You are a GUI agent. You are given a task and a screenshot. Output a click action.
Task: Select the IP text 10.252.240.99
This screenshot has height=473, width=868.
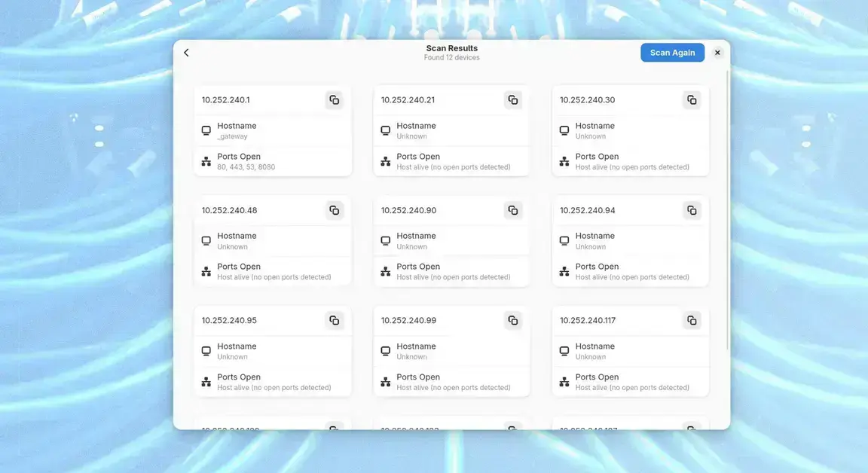[408, 320]
